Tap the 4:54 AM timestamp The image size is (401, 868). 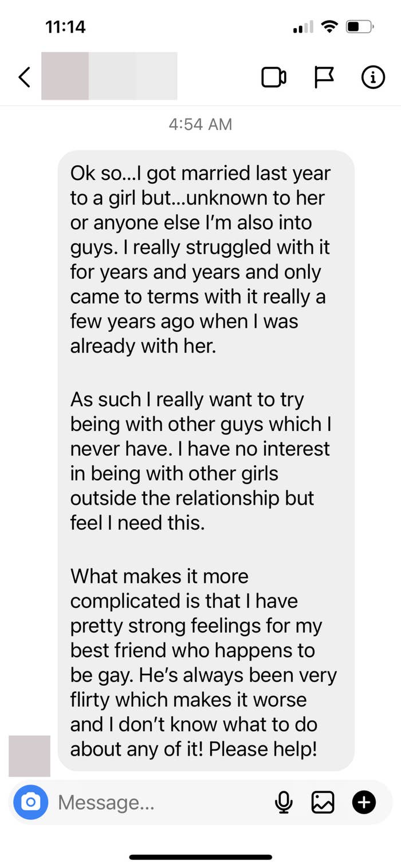pyautogui.click(x=200, y=124)
